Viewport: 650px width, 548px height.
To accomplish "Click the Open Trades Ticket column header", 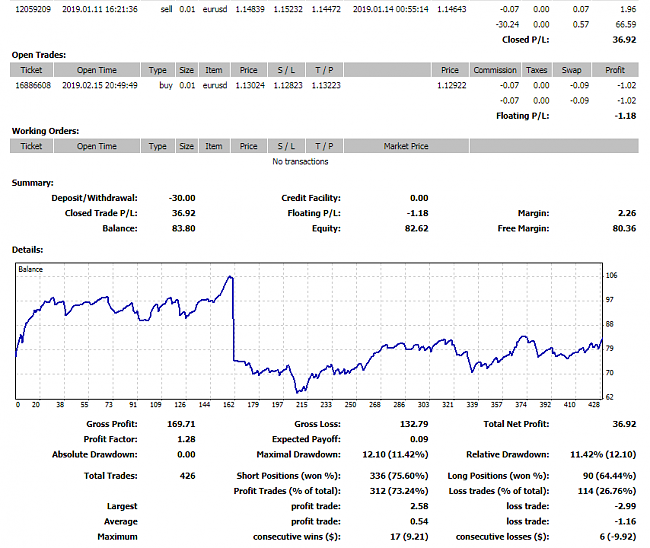I will click(32, 70).
